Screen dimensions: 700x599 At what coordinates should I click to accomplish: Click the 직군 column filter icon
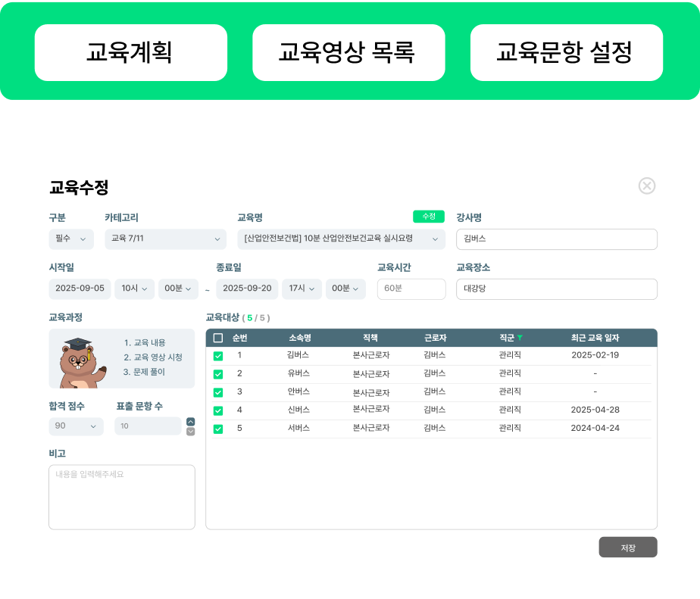point(520,338)
